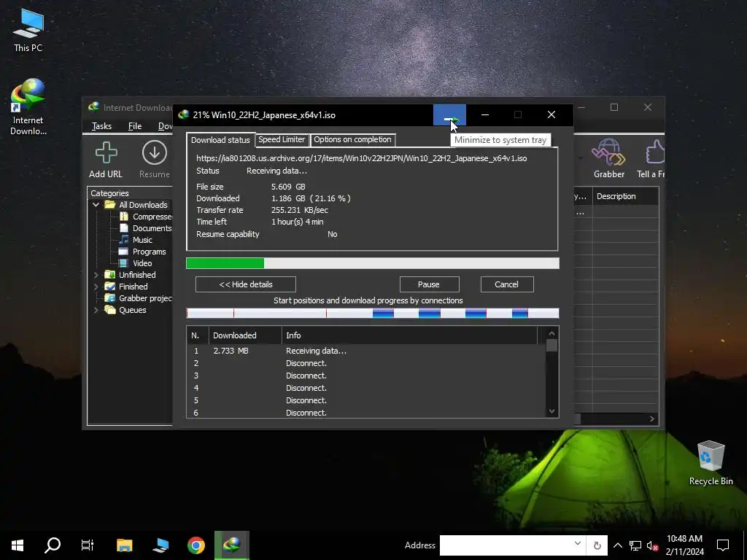Screen dimensions: 747x560
Task: Click the connections progress segment bar
Action: coord(373,314)
